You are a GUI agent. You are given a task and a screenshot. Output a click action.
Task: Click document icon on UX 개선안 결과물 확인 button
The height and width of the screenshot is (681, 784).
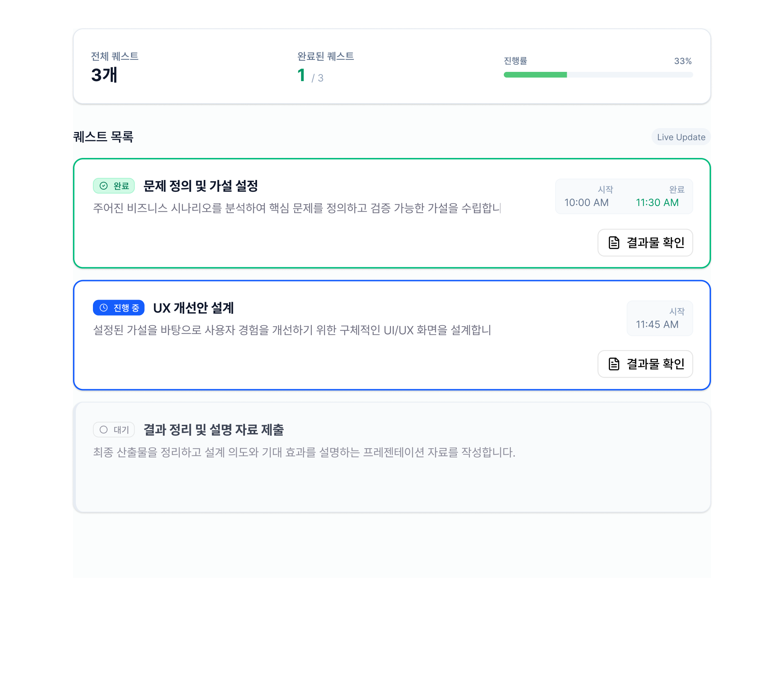coord(614,364)
